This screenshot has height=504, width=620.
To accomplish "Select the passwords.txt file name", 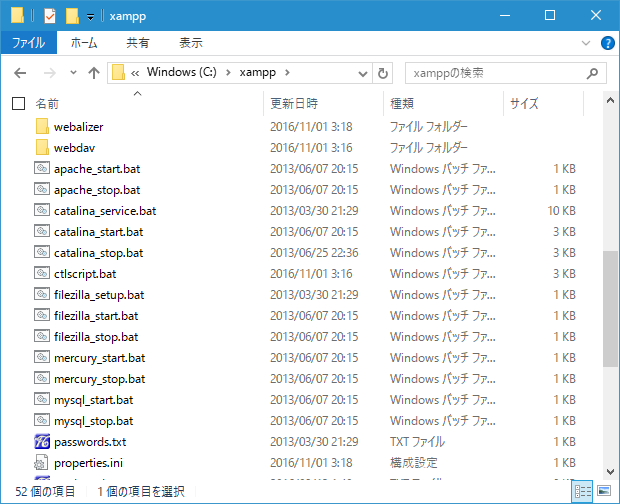I will click(90, 442).
